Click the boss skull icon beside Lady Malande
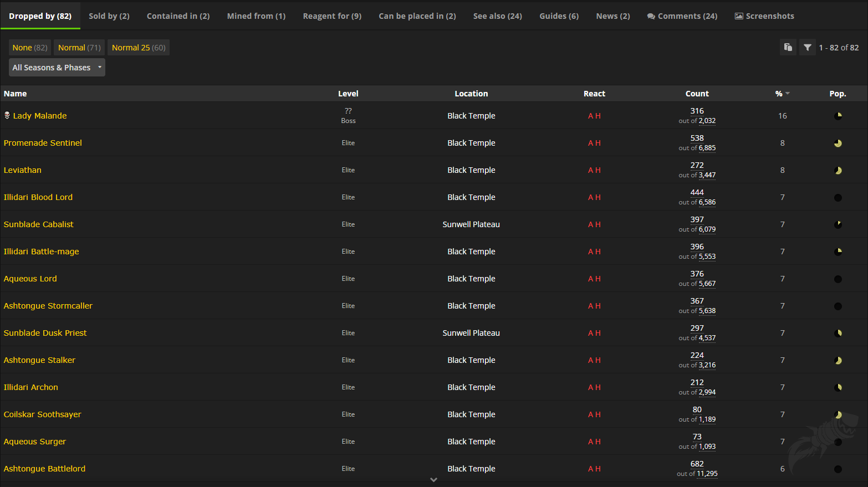This screenshot has width=868, height=487. coord(7,115)
